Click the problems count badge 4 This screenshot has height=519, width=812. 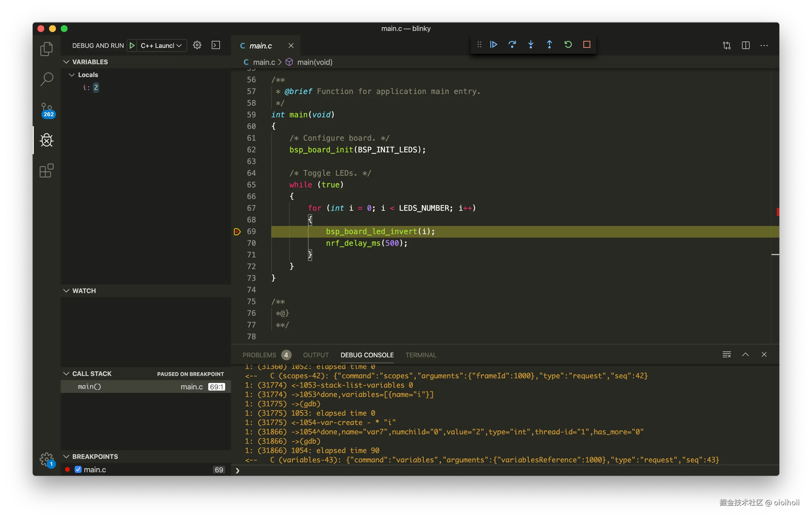[286, 355]
